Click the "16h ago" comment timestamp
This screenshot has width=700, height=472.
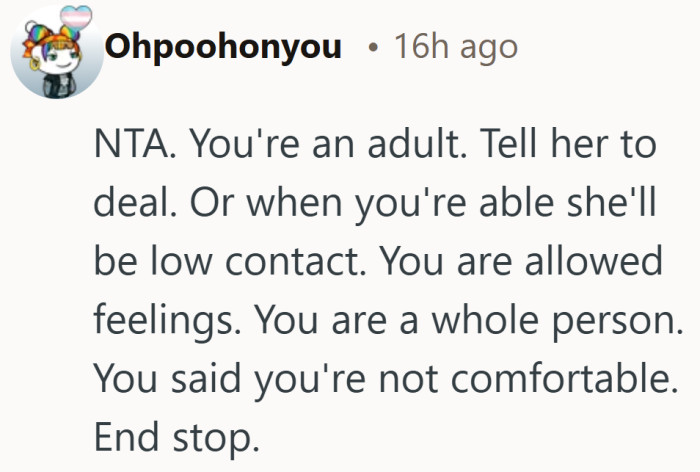point(456,47)
